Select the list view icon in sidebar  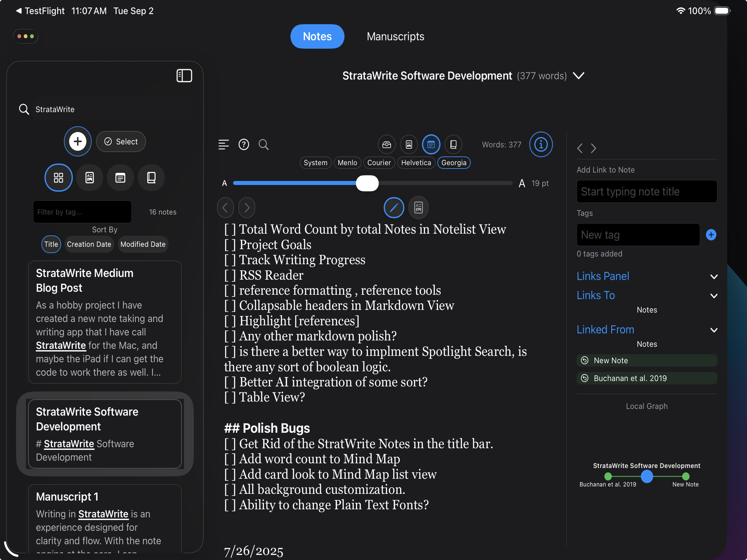(x=120, y=177)
